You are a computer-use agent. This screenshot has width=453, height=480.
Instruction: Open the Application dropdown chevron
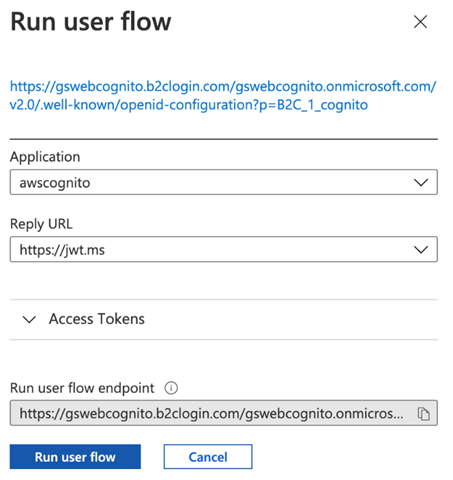tap(421, 183)
